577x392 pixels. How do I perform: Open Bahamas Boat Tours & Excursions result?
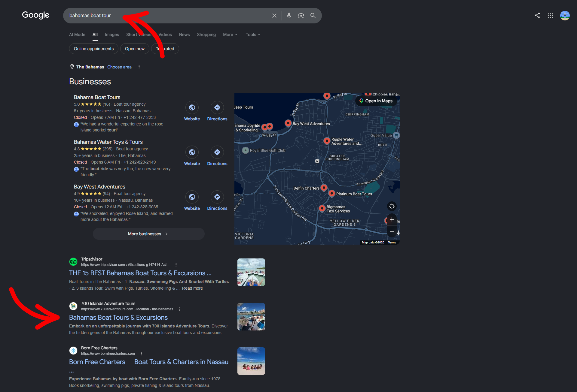[x=118, y=318]
